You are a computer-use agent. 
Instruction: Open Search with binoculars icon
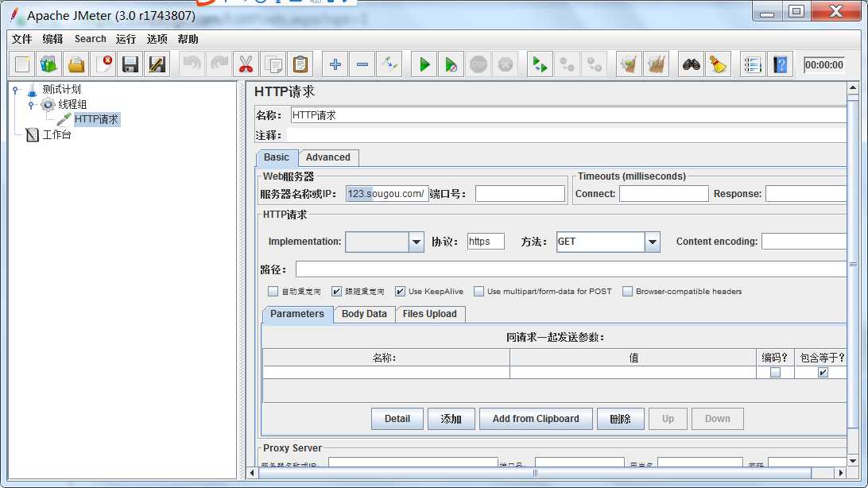click(x=691, y=64)
